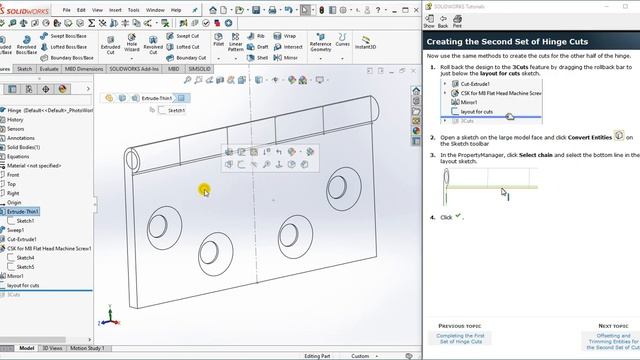This screenshot has height=360, width=640.
Task: Switch to SOLIDWORKS Add-Ins tab
Action: 134,69
